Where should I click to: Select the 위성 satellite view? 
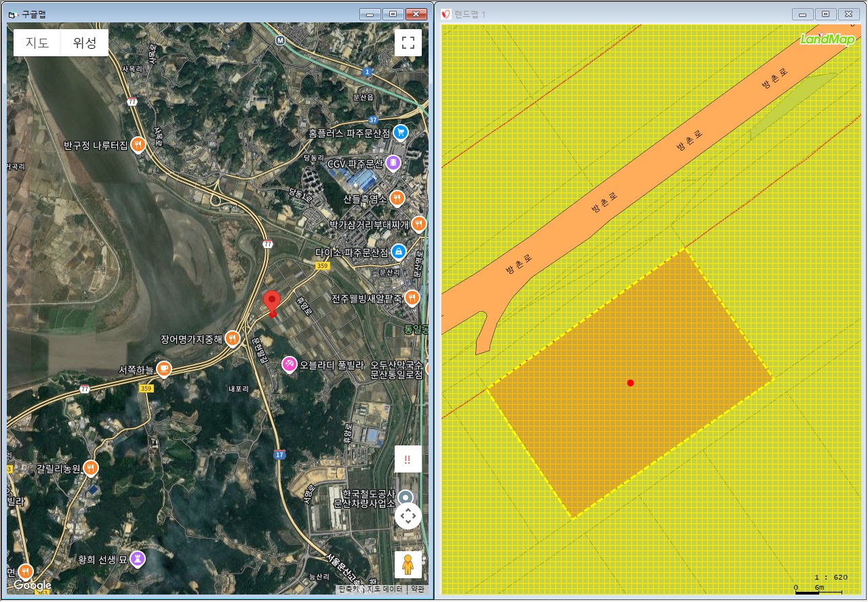click(85, 43)
